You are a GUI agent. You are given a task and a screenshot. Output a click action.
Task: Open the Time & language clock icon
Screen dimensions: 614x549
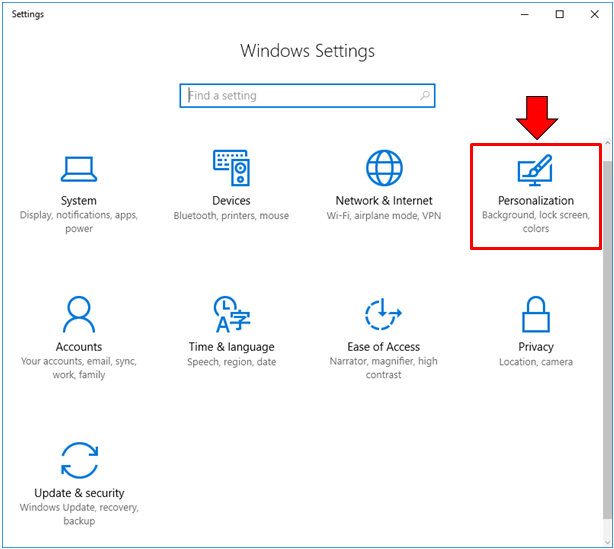[231, 315]
